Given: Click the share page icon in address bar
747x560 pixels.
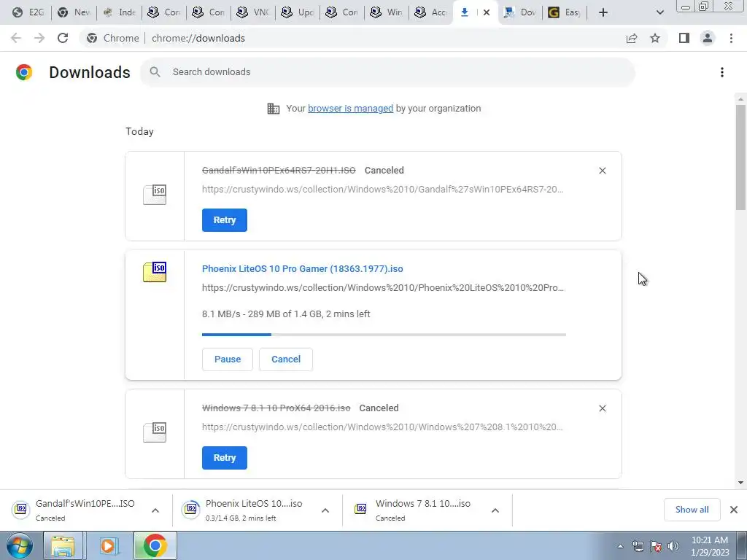Looking at the screenshot, I should pyautogui.click(x=632, y=38).
